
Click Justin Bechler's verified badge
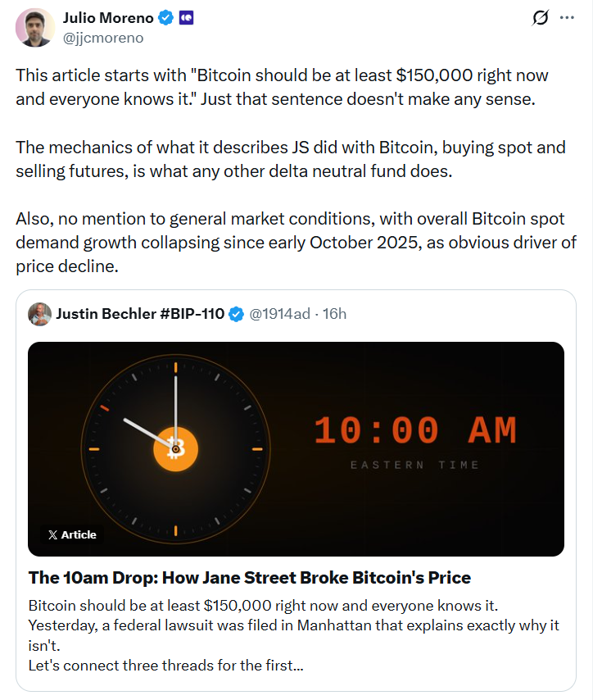point(237,314)
